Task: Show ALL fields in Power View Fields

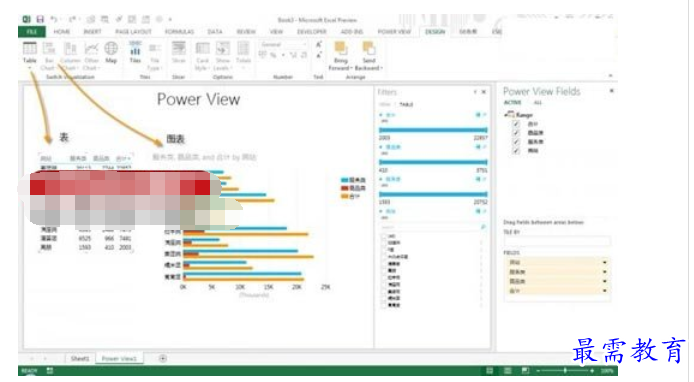Action: pos(537,103)
